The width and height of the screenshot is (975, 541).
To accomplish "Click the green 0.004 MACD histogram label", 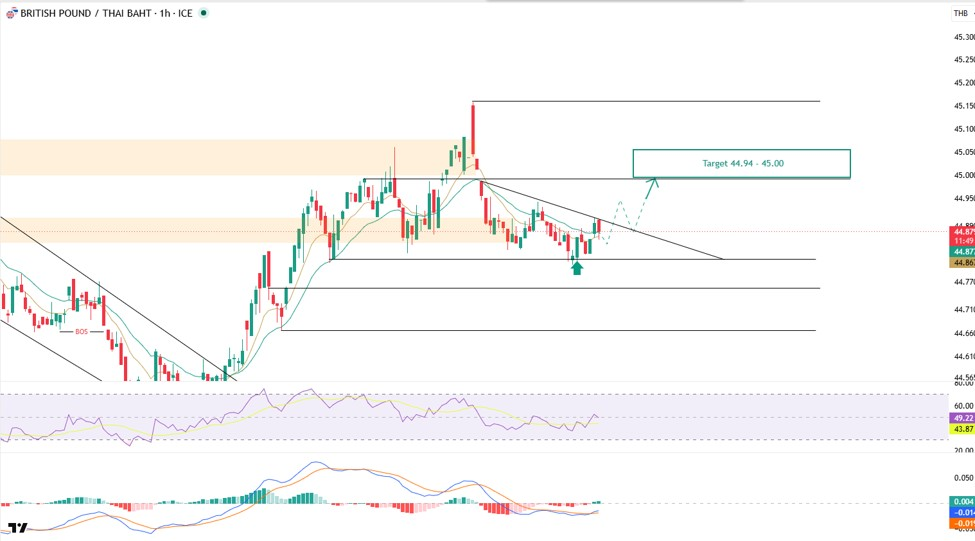I will click(x=963, y=502).
